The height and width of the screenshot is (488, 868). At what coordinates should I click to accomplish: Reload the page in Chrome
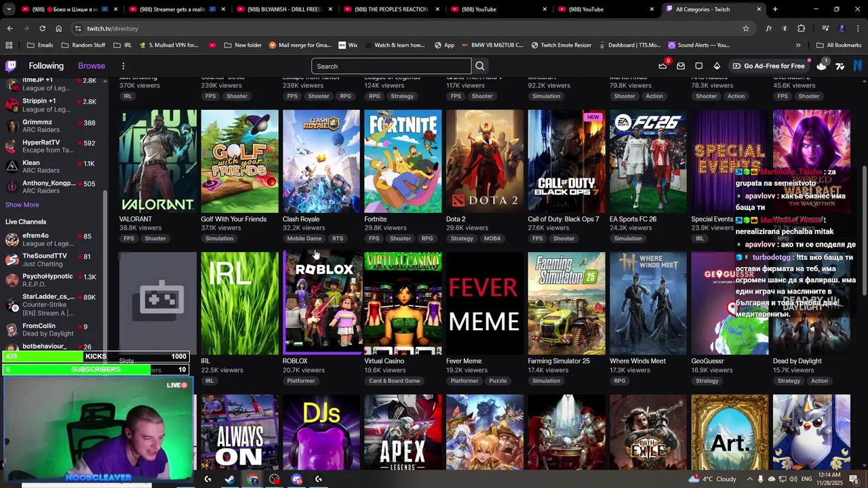(x=42, y=28)
